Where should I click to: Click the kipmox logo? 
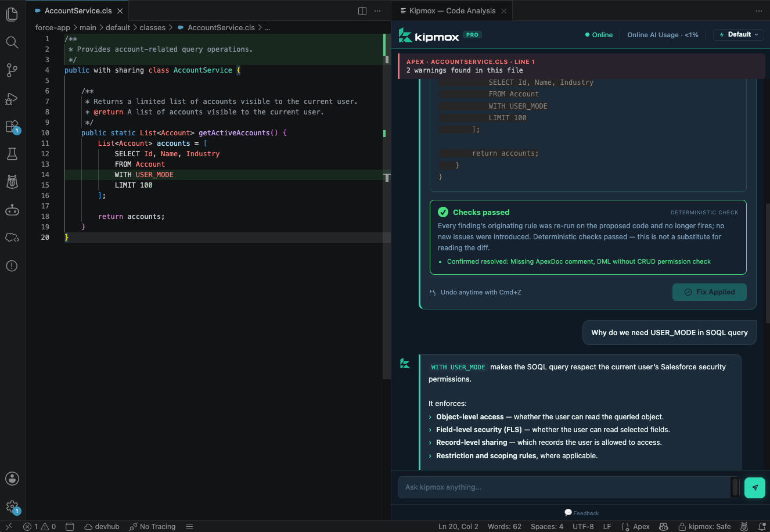point(429,35)
